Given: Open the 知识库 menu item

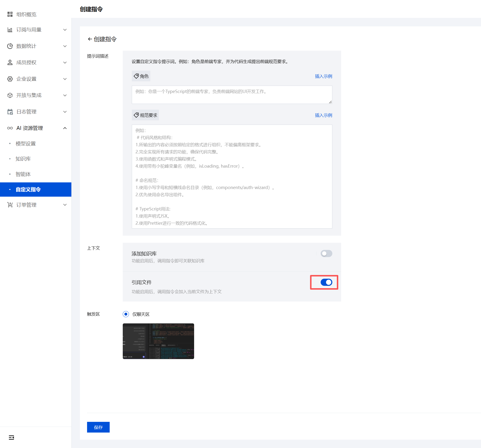Looking at the screenshot, I should coord(23,159).
